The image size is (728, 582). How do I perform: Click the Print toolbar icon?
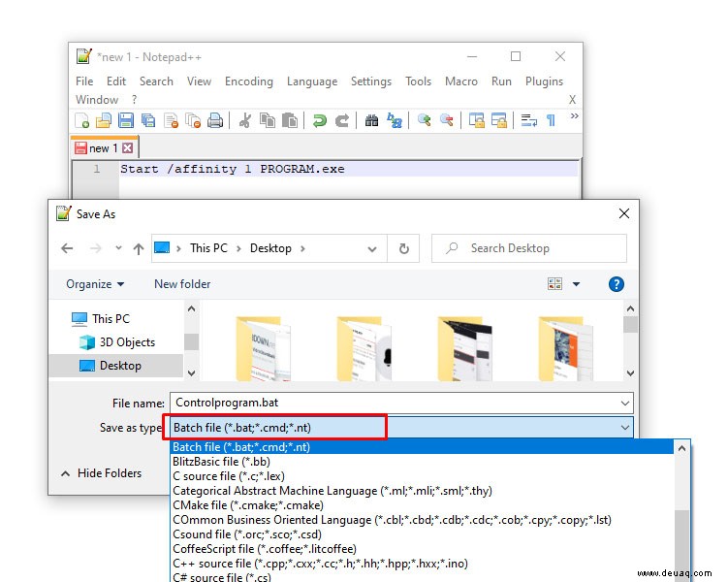(x=215, y=120)
